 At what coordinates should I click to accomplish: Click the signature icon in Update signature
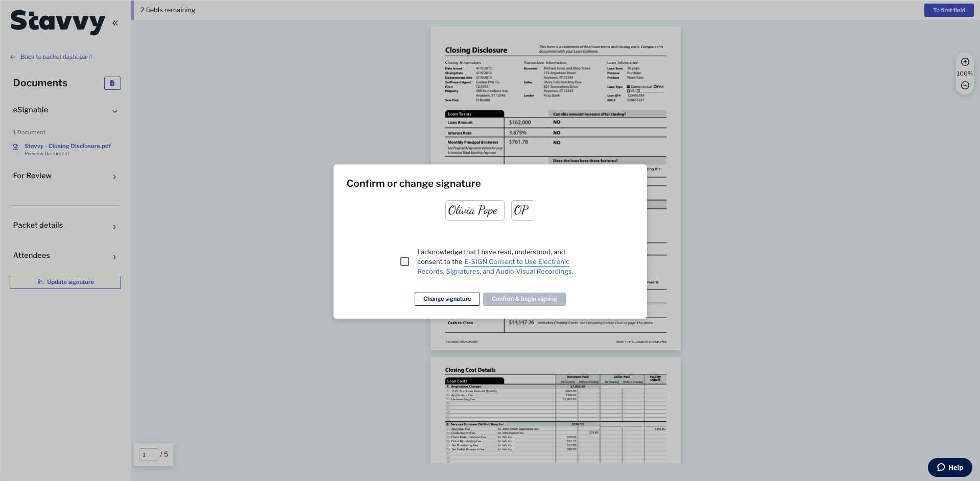click(40, 282)
